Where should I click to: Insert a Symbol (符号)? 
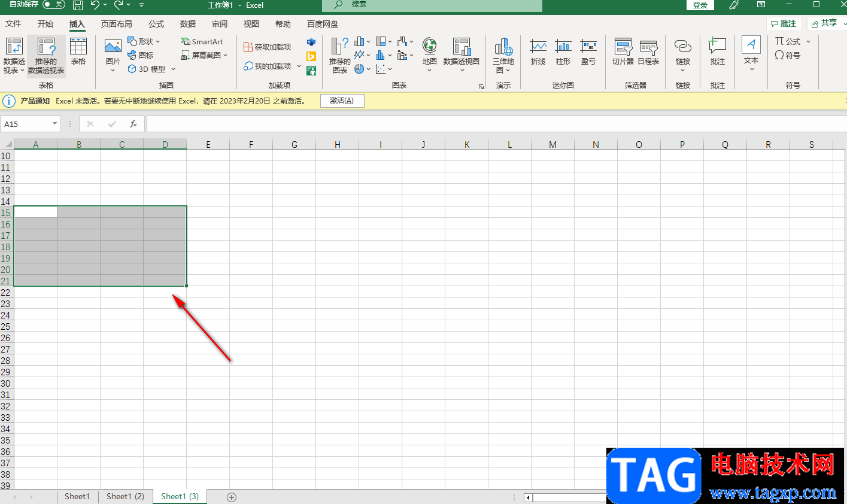(x=788, y=55)
